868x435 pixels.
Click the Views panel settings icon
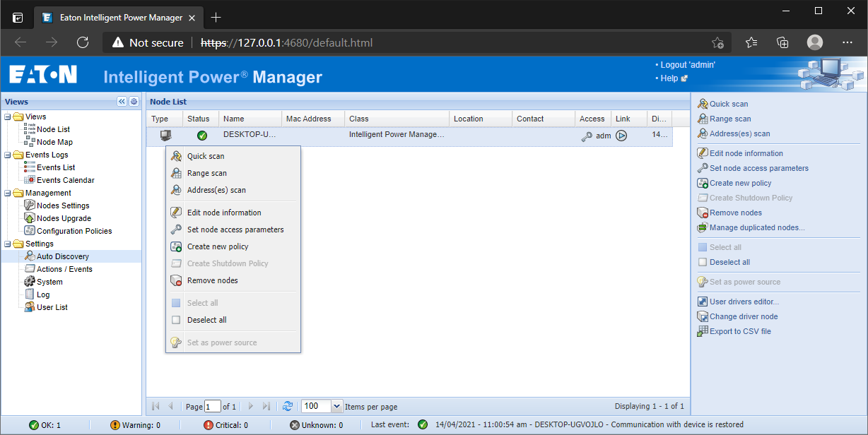point(134,102)
